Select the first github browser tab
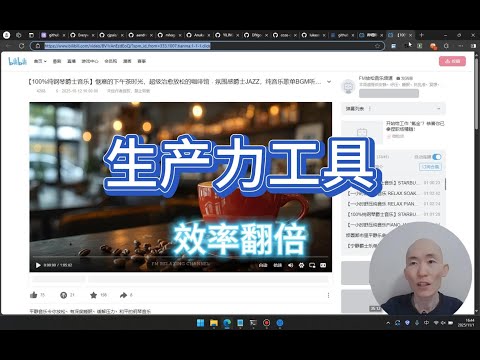 click(53, 35)
